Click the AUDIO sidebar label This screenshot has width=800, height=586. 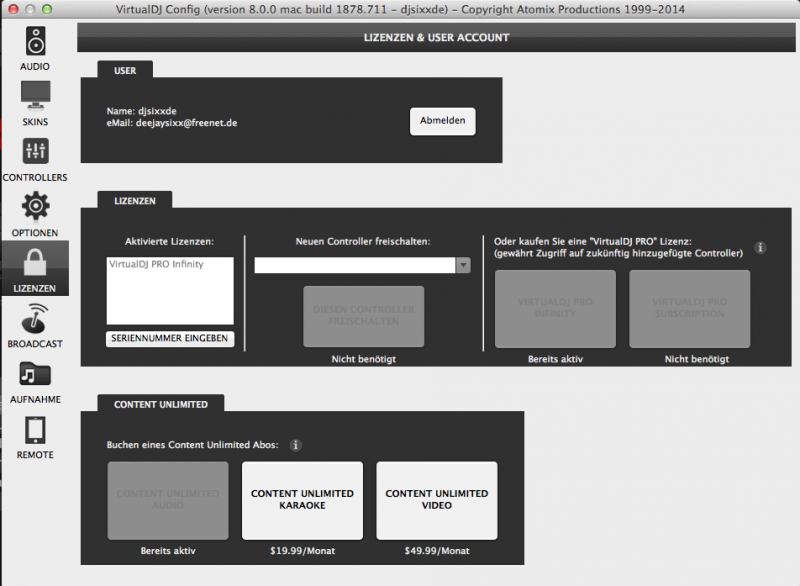(35, 66)
